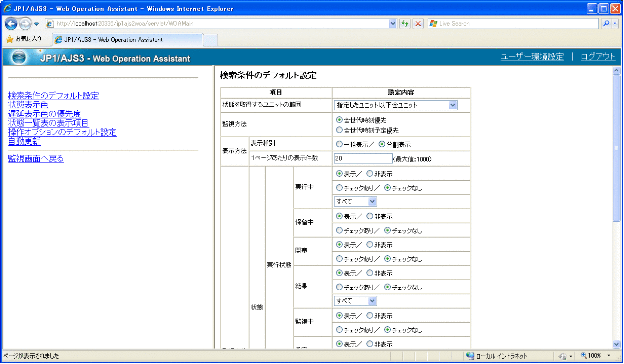The image size is (624, 364).
Task: Click the displayed-items-per-page field containing 20
Action: 363,158
